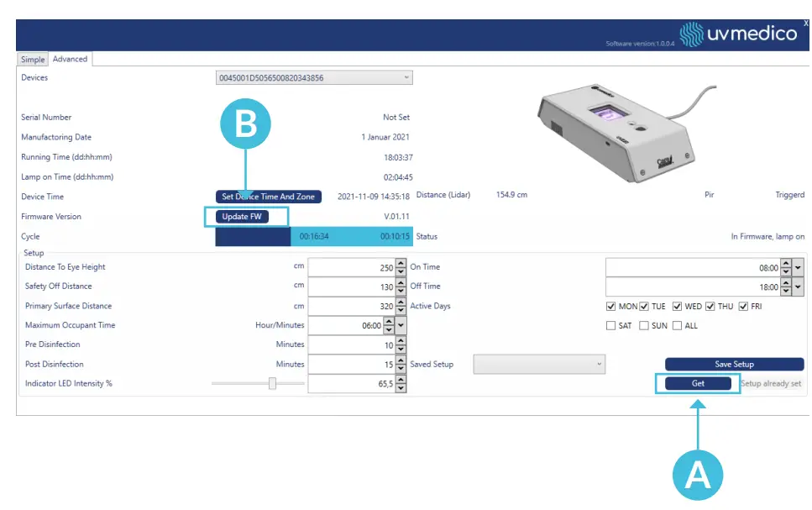This screenshot has width=812, height=510.
Task: Click the Indicator LED Intensity number field
Action: click(352, 383)
